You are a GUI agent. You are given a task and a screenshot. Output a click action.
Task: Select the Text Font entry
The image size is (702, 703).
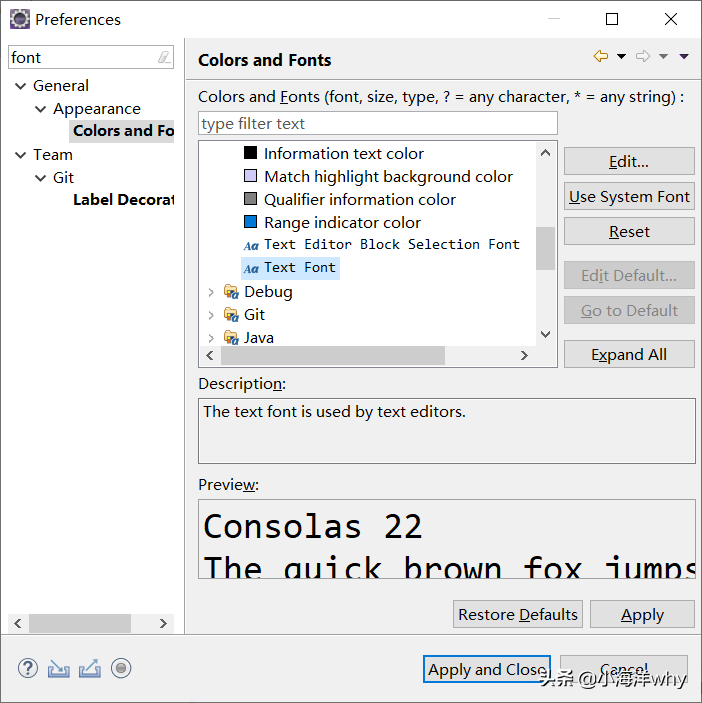pos(290,268)
